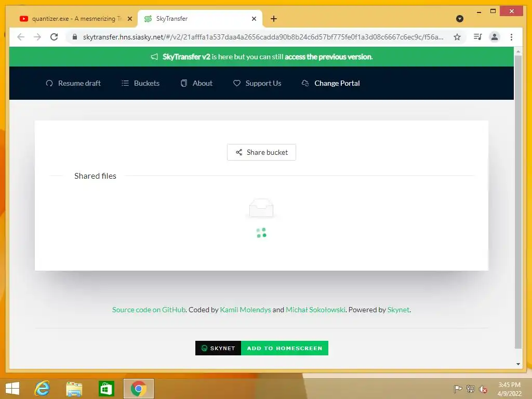Open the taskbar clock showing 3:45 PM
532x399 pixels.
pos(509,389)
